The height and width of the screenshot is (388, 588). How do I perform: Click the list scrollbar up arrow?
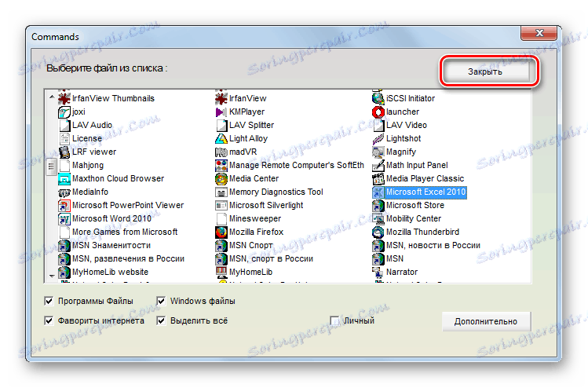(x=52, y=97)
